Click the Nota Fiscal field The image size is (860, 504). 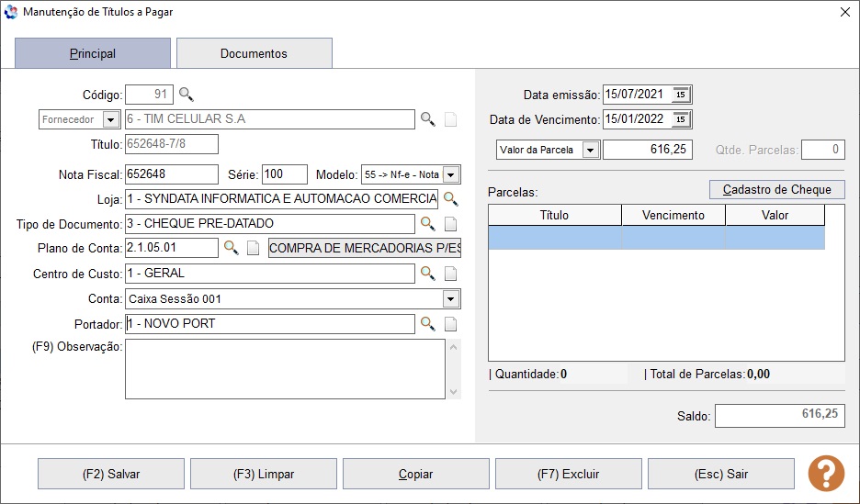172,174
